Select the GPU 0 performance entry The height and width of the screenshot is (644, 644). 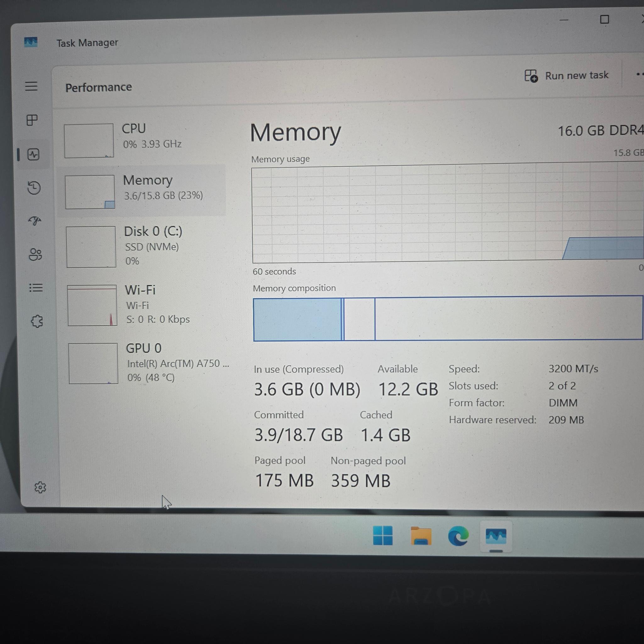click(x=145, y=363)
